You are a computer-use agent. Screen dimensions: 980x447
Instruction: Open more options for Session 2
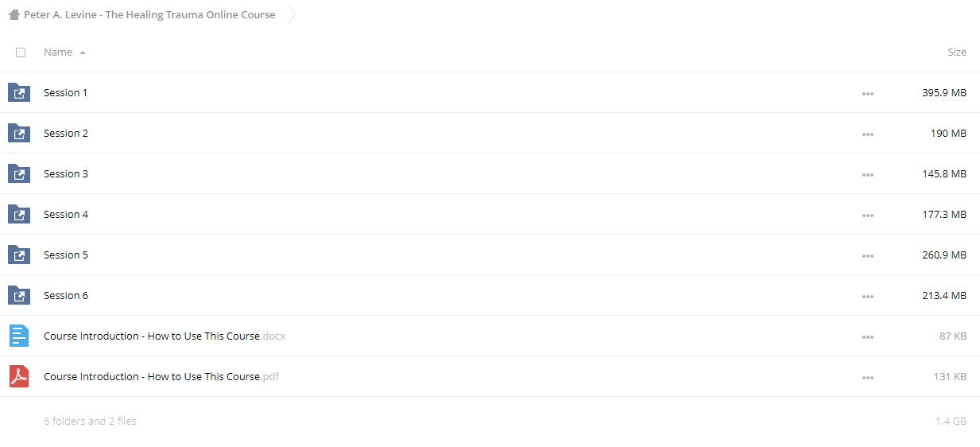click(x=867, y=134)
